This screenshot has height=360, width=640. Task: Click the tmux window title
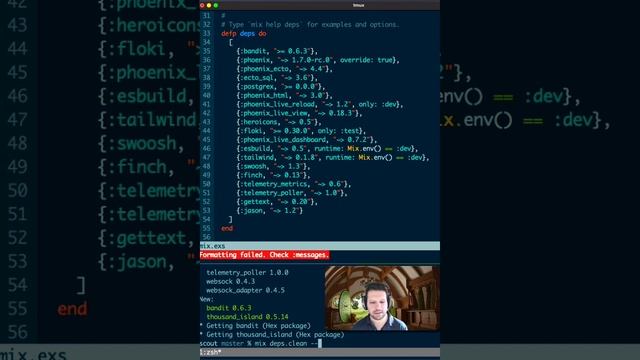tap(358, 5)
